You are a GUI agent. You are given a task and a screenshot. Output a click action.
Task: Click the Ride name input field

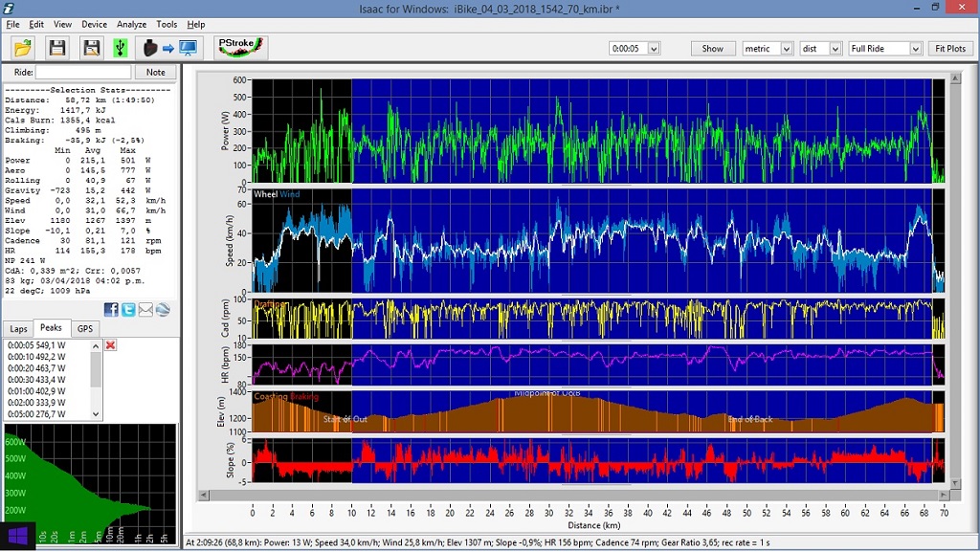point(83,72)
